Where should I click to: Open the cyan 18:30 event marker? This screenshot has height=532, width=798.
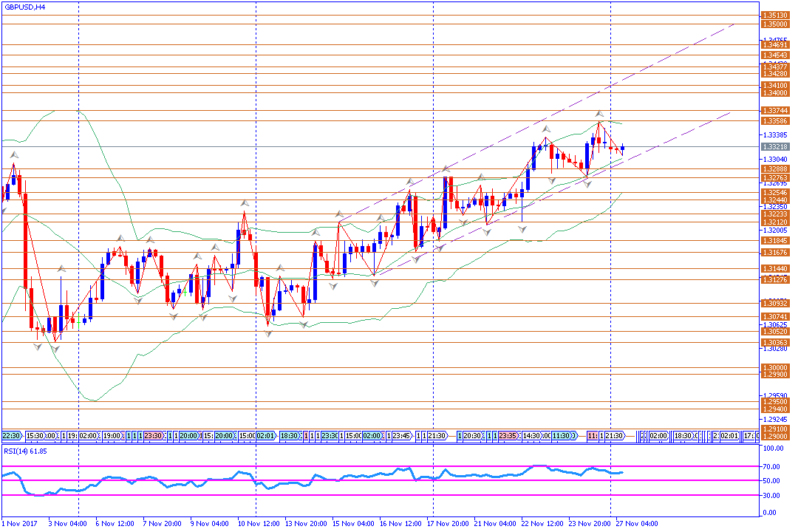click(289, 436)
